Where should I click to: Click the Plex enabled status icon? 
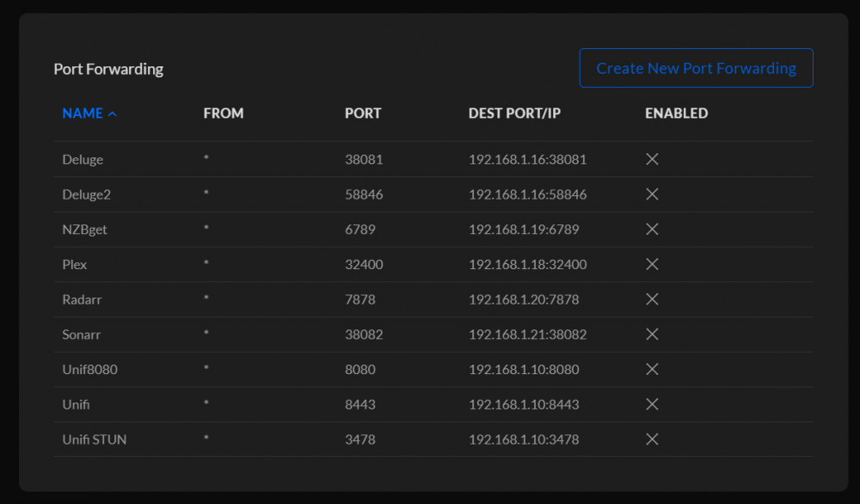click(652, 264)
